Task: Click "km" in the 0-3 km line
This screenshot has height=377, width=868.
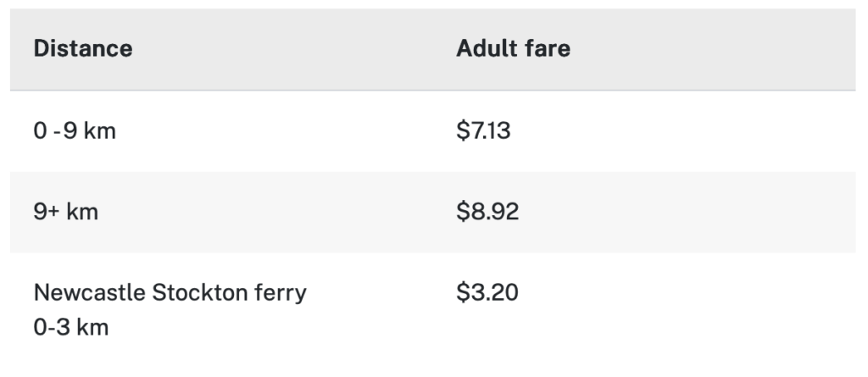Action: (92, 327)
